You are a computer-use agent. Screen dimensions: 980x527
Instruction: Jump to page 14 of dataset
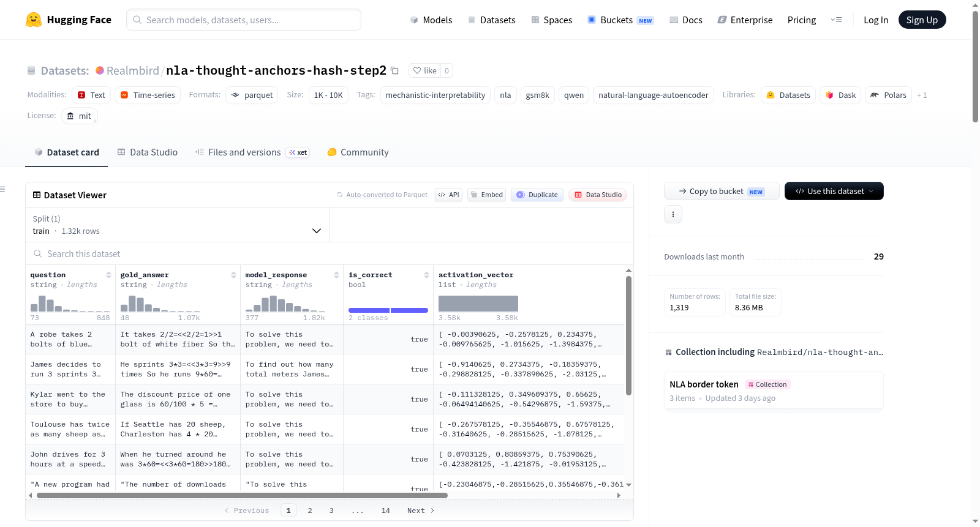coord(386,510)
